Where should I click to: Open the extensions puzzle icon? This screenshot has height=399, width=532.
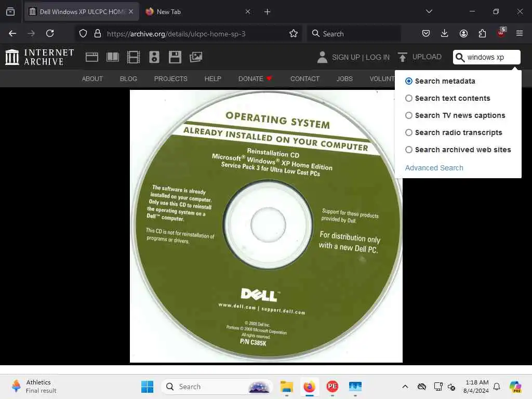pos(482,33)
